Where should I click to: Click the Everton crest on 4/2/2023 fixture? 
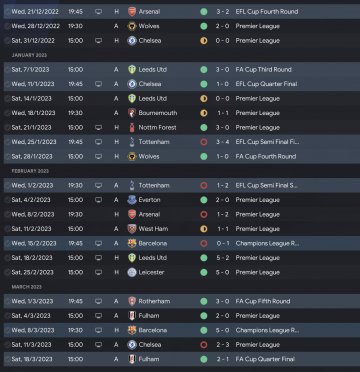(x=132, y=200)
